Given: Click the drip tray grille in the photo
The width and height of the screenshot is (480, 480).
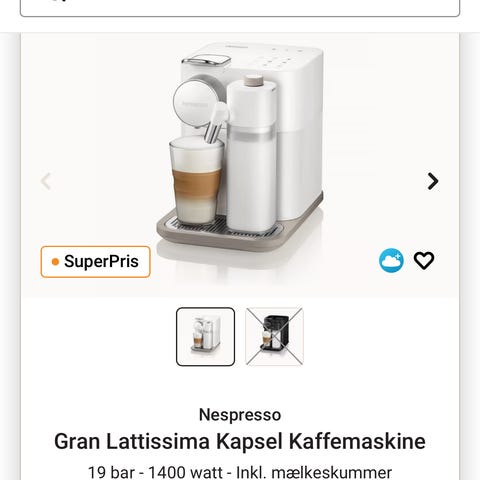Looking at the screenshot, I should [222, 226].
